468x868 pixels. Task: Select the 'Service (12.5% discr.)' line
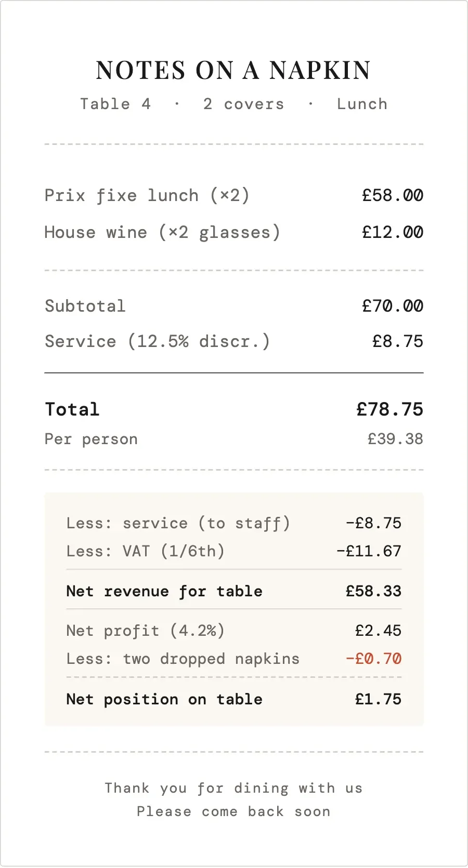tap(157, 341)
